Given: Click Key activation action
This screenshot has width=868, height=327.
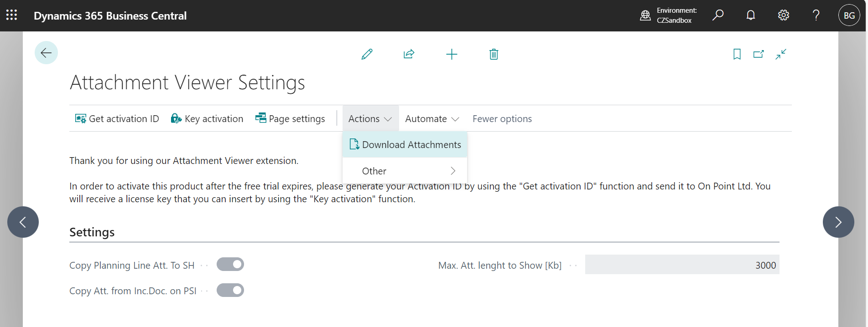Looking at the screenshot, I should [207, 119].
